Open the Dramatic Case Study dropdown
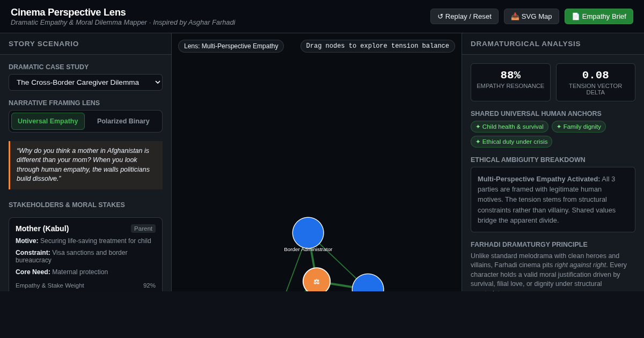 (85, 82)
